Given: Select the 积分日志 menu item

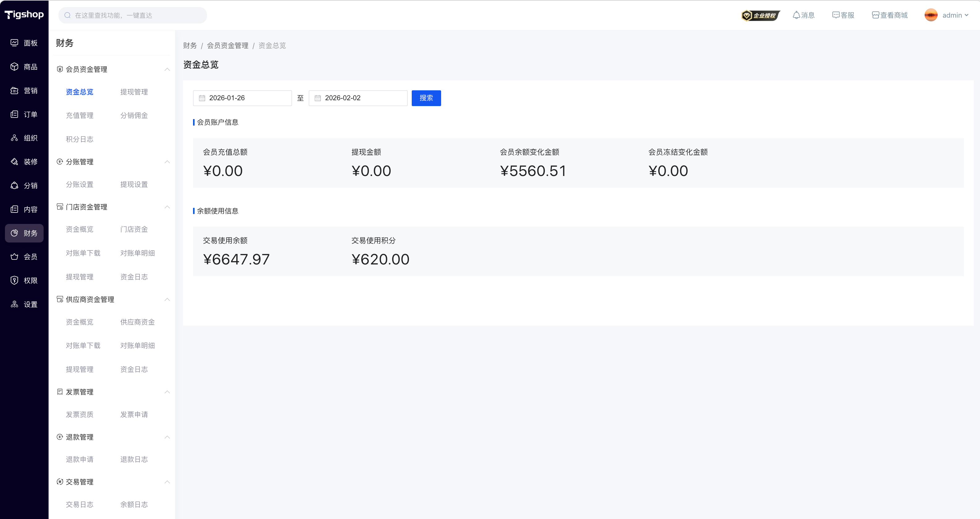Looking at the screenshot, I should click(80, 139).
